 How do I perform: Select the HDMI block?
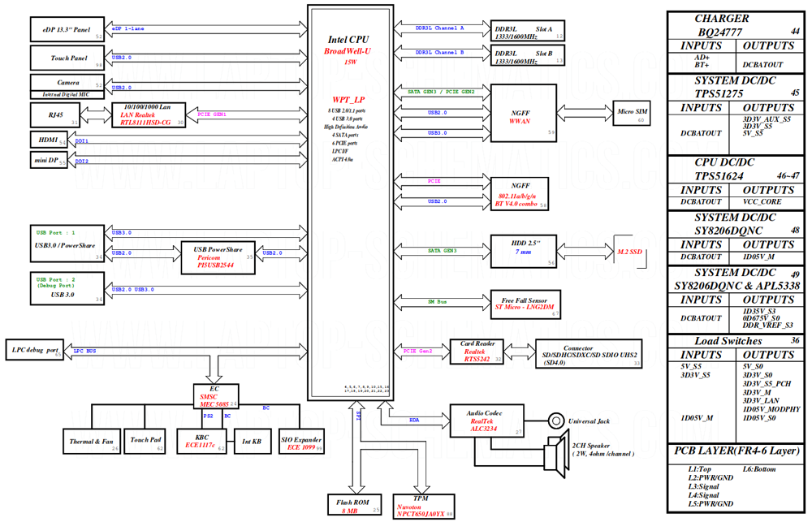(x=49, y=140)
